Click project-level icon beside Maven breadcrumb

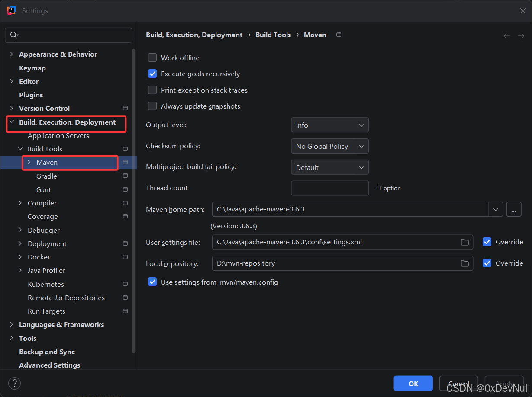tap(339, 35)
